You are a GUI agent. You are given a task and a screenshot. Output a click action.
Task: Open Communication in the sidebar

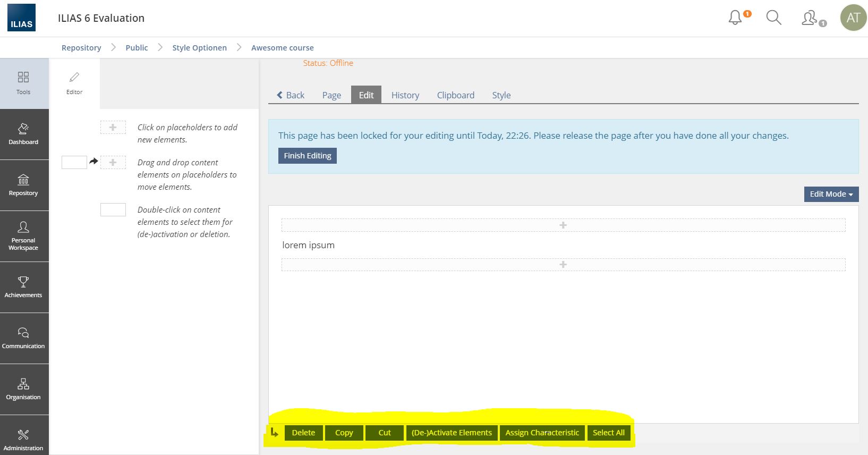[x=23, y=338]
